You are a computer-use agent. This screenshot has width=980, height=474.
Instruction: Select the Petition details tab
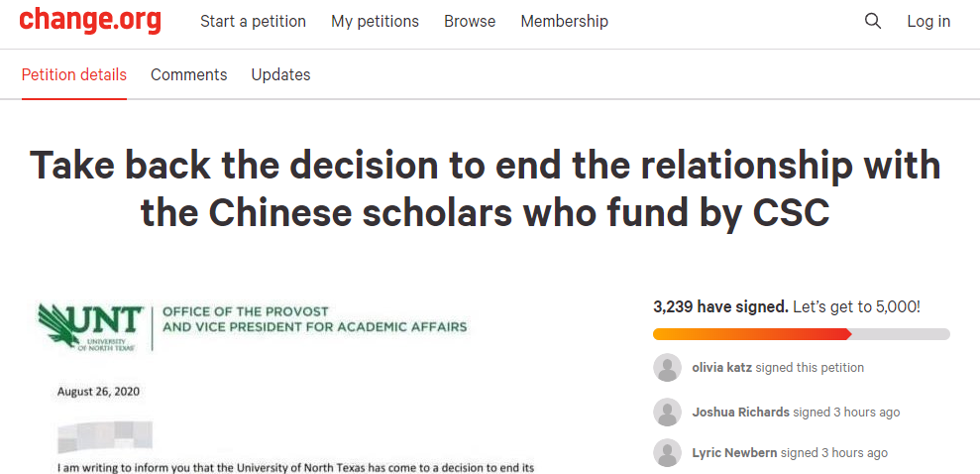[x=74, y=74]
